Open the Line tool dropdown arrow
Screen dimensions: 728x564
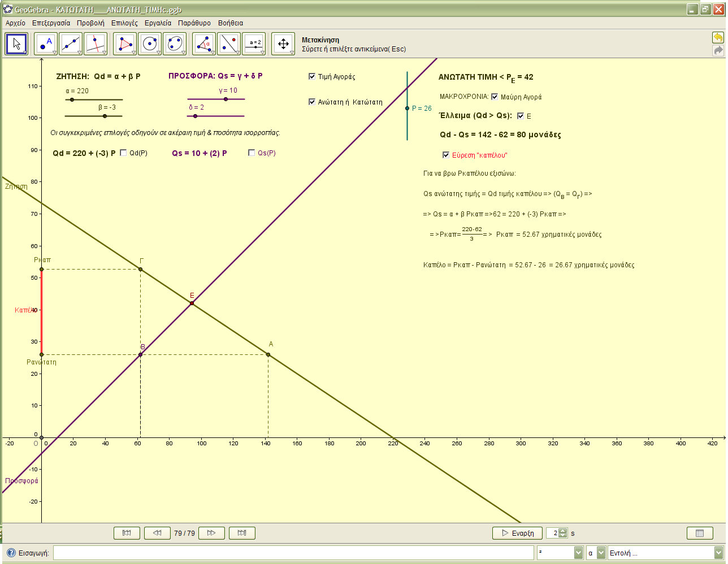pos(80,53)
